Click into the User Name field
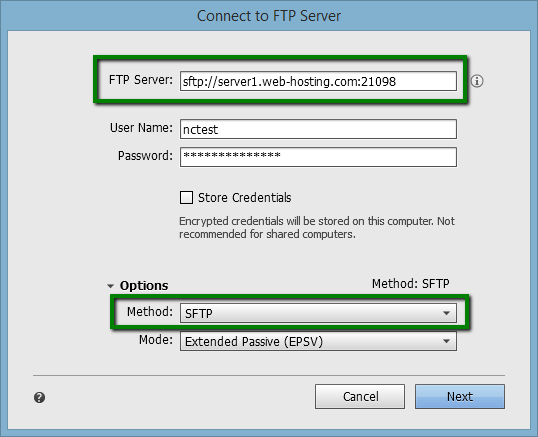The height and width of the screenshot is (437, 538). point(318,129)
